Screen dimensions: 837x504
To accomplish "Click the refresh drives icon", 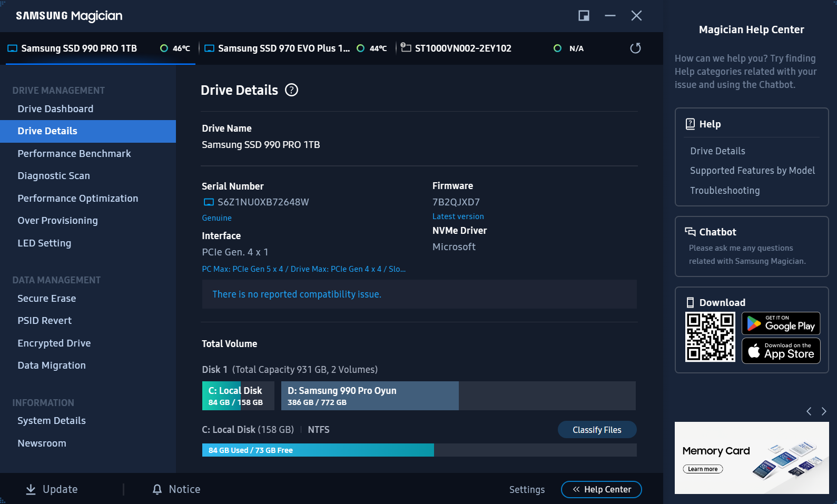I will click(x=636, y=48).
